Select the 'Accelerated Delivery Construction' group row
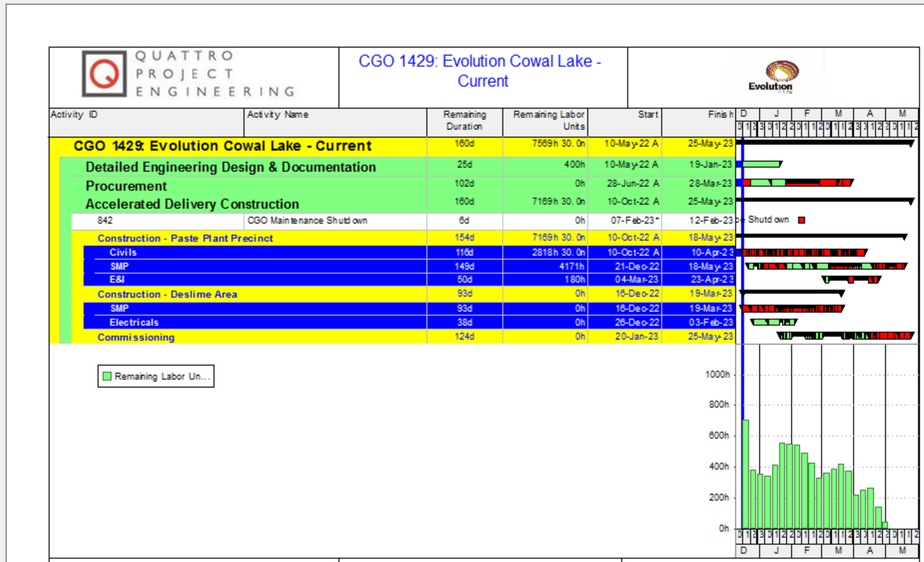924x562 pixels. [x=398, y=204]
